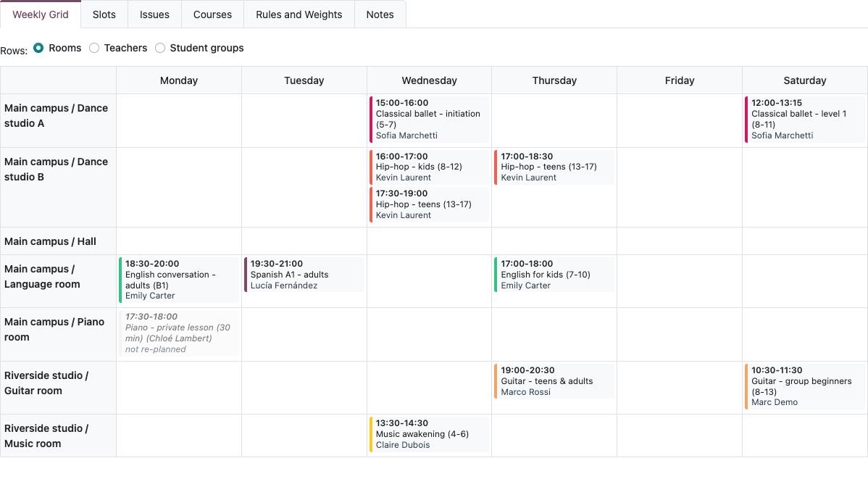This screenshot has width=868, height=479.
Task: Open Saturday Guitar group beginners (8-13) slot
Action: 805,386
